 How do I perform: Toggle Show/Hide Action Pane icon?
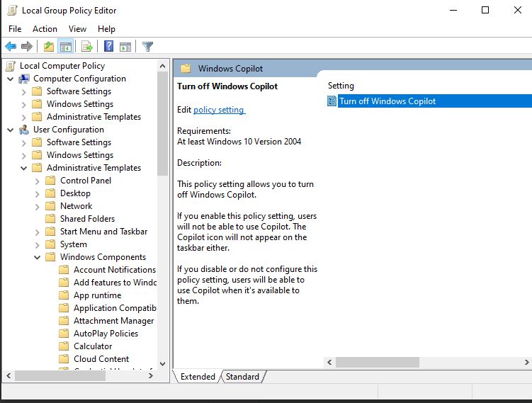click(x=125, y=46)
